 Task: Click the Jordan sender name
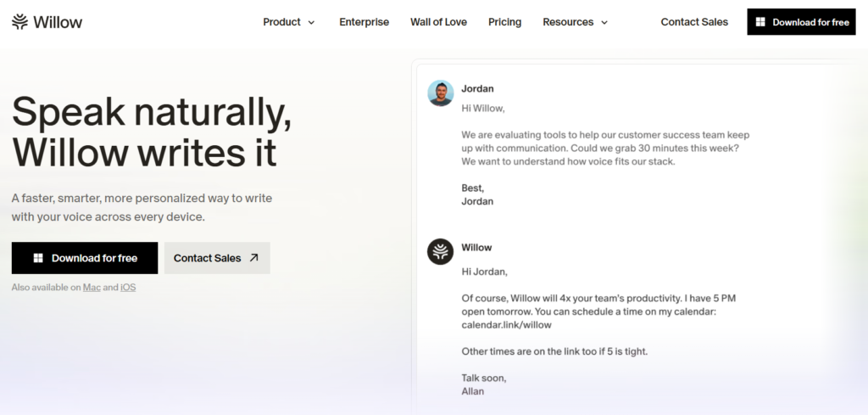(x=478, y=88)
